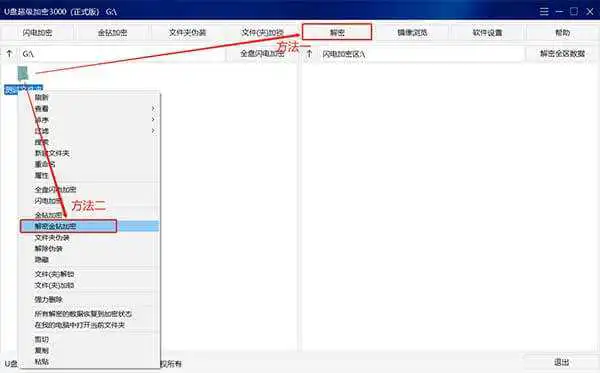
Task: Choose 重命名 in the context menu
Action: click(89, 164)
